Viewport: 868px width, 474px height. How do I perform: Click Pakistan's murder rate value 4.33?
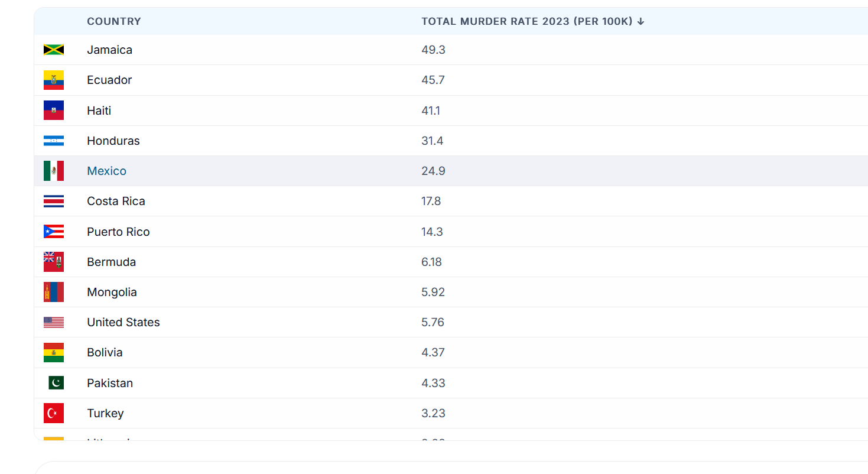(x=433, y=383)
